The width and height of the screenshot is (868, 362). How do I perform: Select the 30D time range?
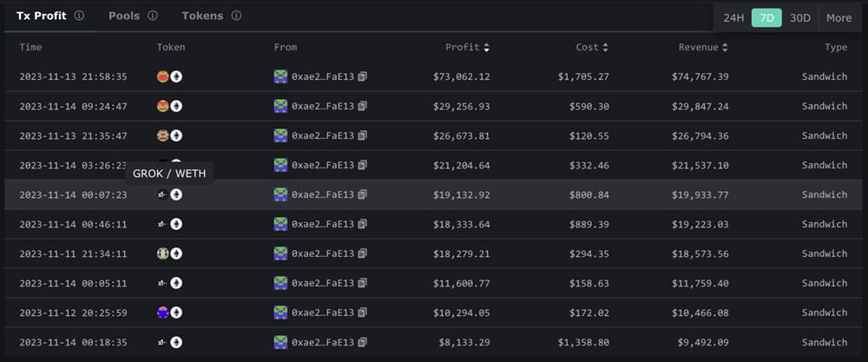pos(800,17)
